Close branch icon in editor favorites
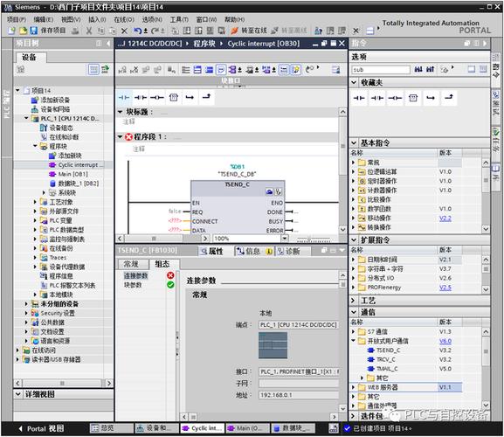504x437 pixels. pyautogui.click(x=206, y=96)
